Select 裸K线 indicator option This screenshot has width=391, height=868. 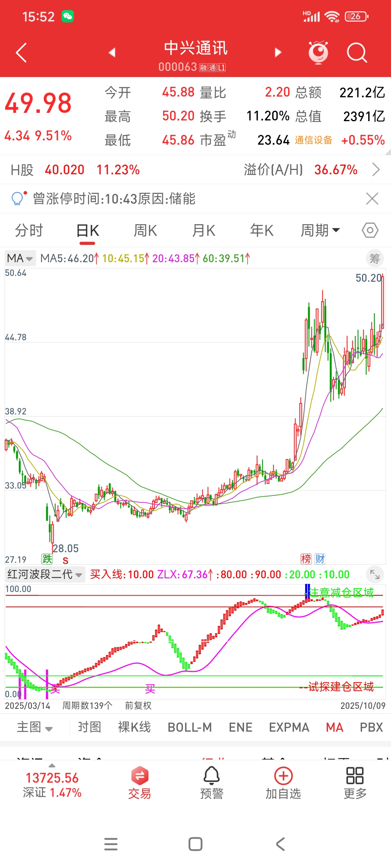pyautogui.click(x=134, y=727)
